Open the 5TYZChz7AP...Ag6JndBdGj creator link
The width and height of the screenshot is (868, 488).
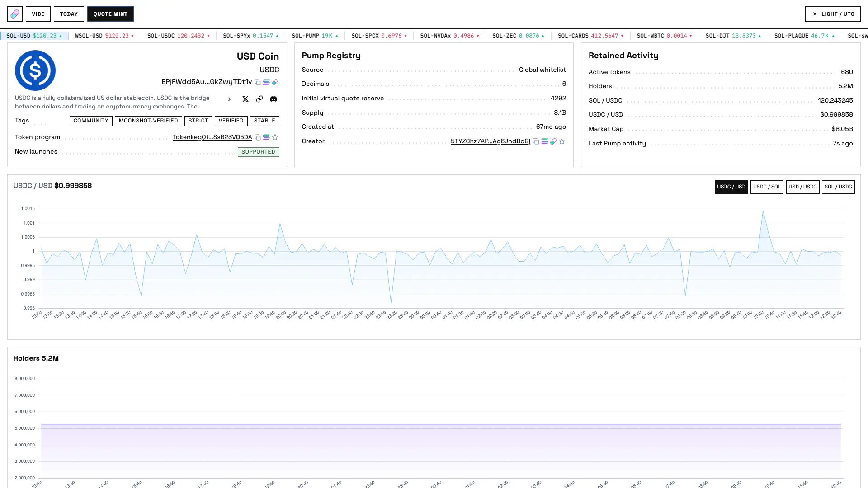click(x=491, y=141)
